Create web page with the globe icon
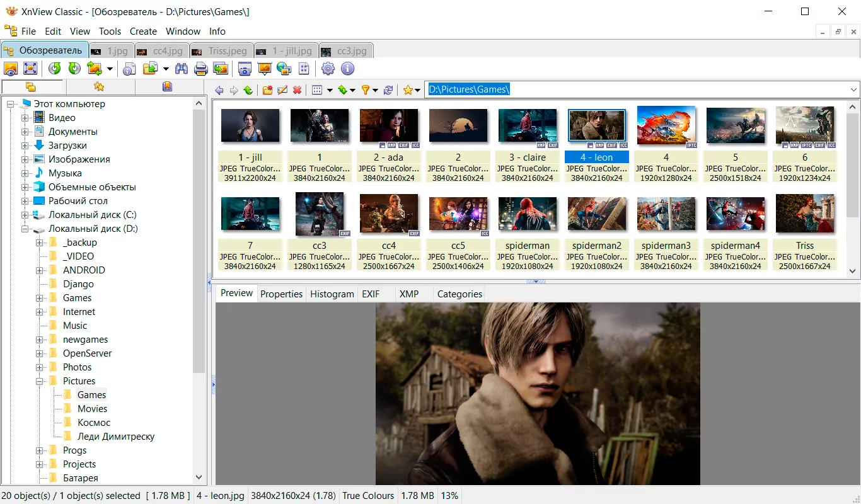The width and height of the screenshot is (861, 504). pyautogui.click(x=284, y=69)
